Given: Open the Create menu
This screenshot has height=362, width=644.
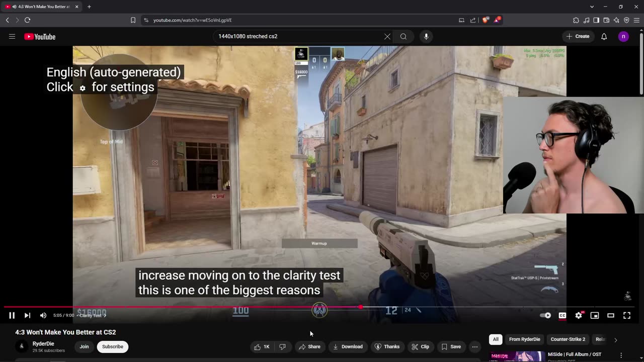Looking at the screenshot, I should click(578, 36).
